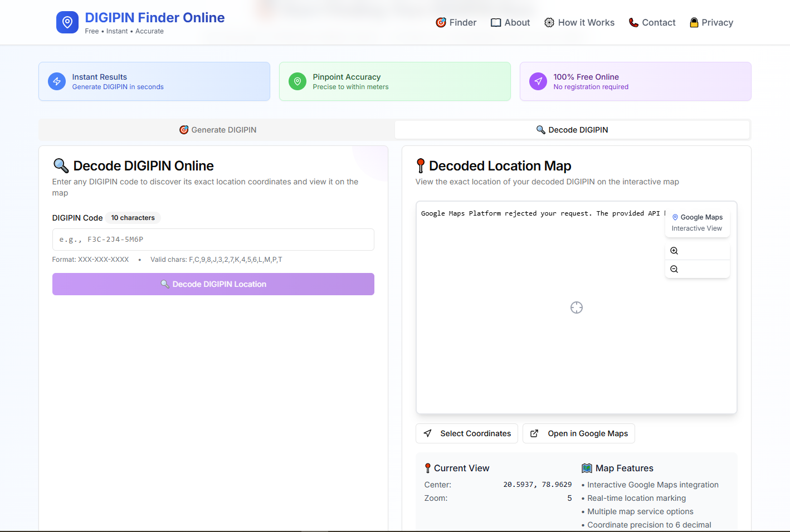Click Interactive Google Maps integration feature text
Screen dimensions: 790x532
(653, 485)
